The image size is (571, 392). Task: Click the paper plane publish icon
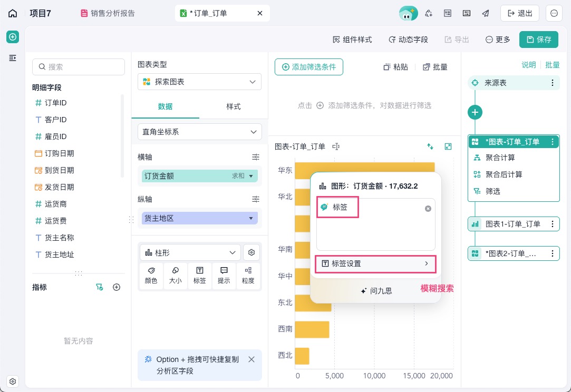point(486,14)
